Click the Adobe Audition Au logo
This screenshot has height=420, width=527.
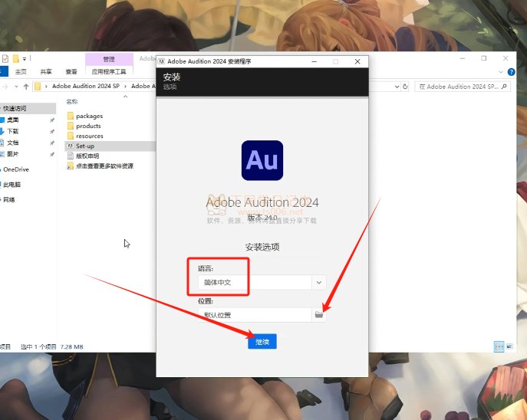[x=262, y=160]
